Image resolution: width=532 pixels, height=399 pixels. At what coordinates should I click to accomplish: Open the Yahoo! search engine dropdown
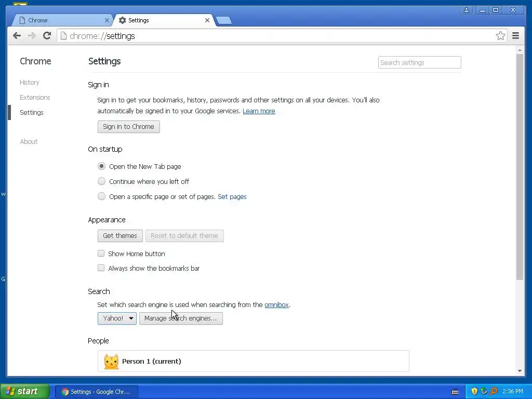tap(117, 318)
